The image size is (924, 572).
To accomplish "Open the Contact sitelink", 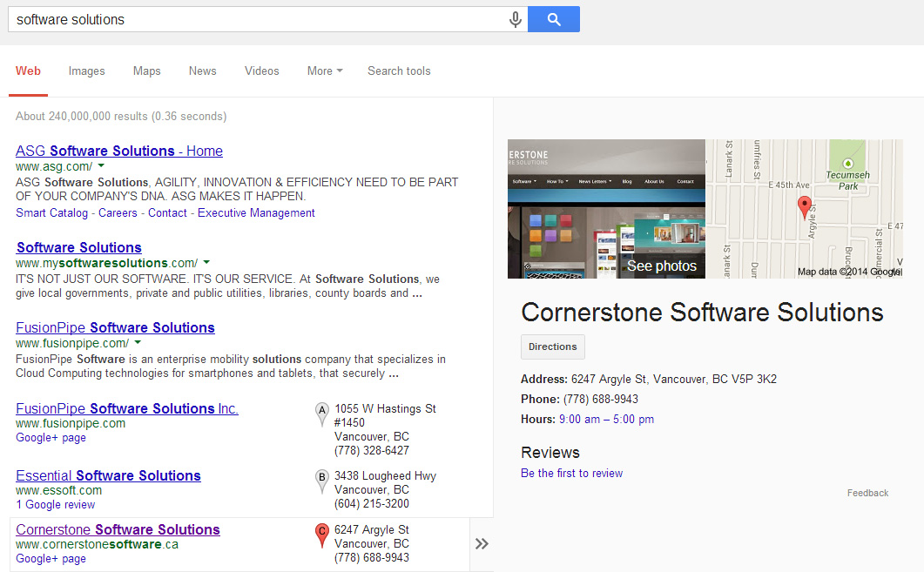I will tap(167, 212).
